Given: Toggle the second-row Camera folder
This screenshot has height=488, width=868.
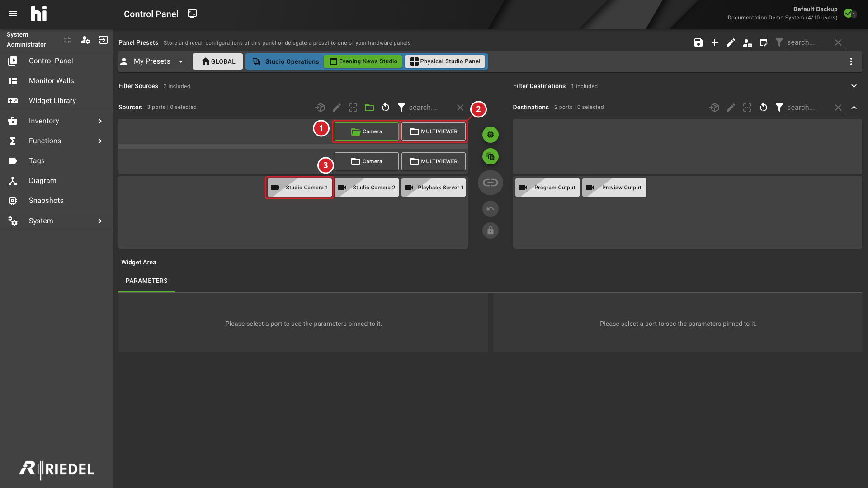Looking at the screenshot, I should point(367,161).
